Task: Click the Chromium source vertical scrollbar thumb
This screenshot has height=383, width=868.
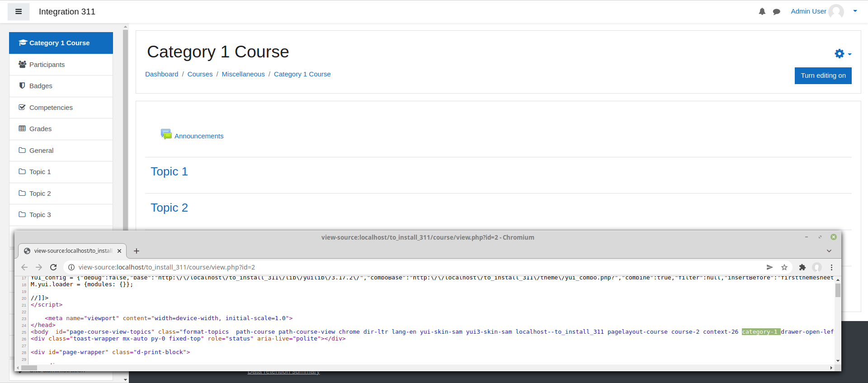Action: coord(838,290)
